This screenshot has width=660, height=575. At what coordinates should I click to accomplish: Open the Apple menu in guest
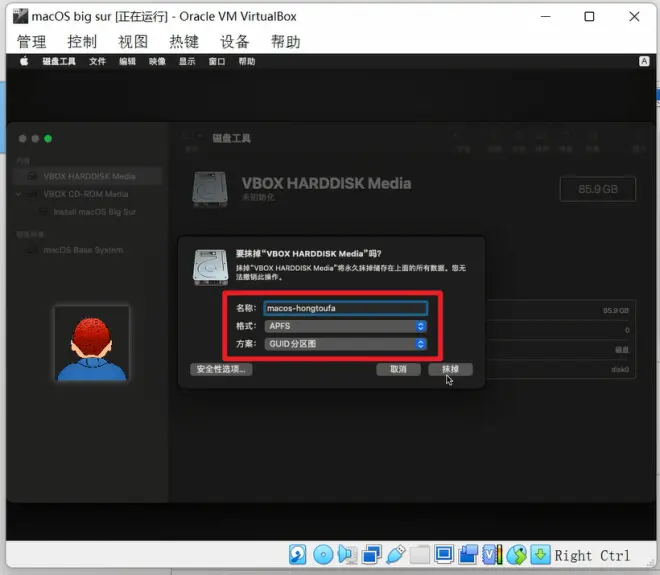[x=24, y=61]
